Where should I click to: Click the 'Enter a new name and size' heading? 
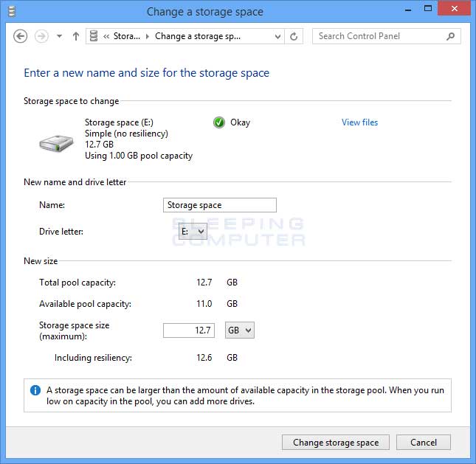[147, 73]
